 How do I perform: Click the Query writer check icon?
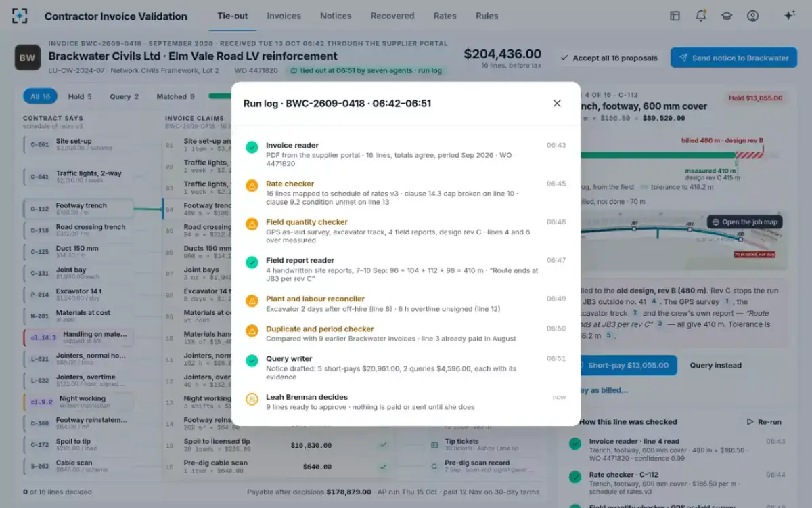[252, 360]
